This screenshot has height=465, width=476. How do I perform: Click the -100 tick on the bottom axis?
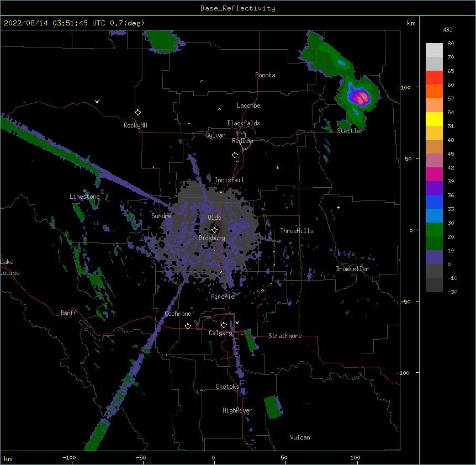tap(70, 457)
